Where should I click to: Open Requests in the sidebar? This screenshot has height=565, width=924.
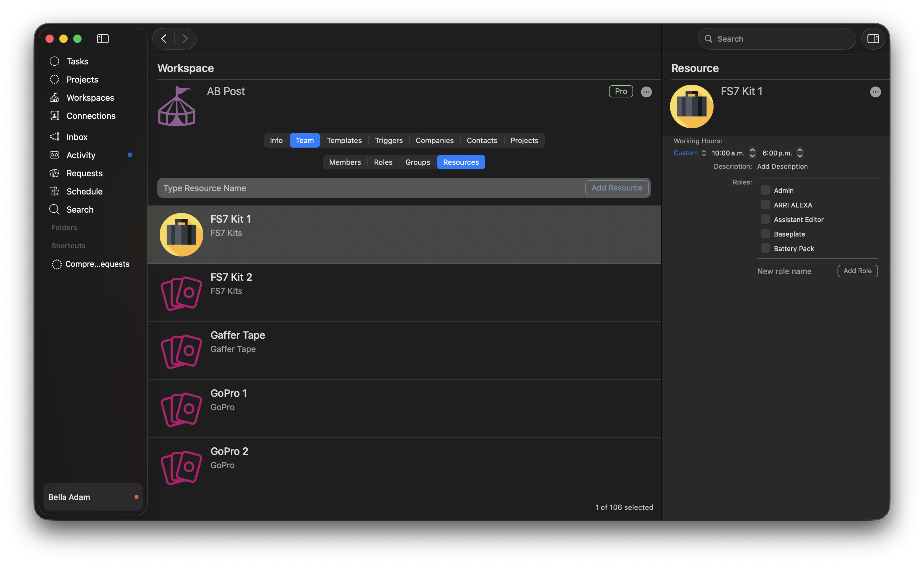(84, 173)
